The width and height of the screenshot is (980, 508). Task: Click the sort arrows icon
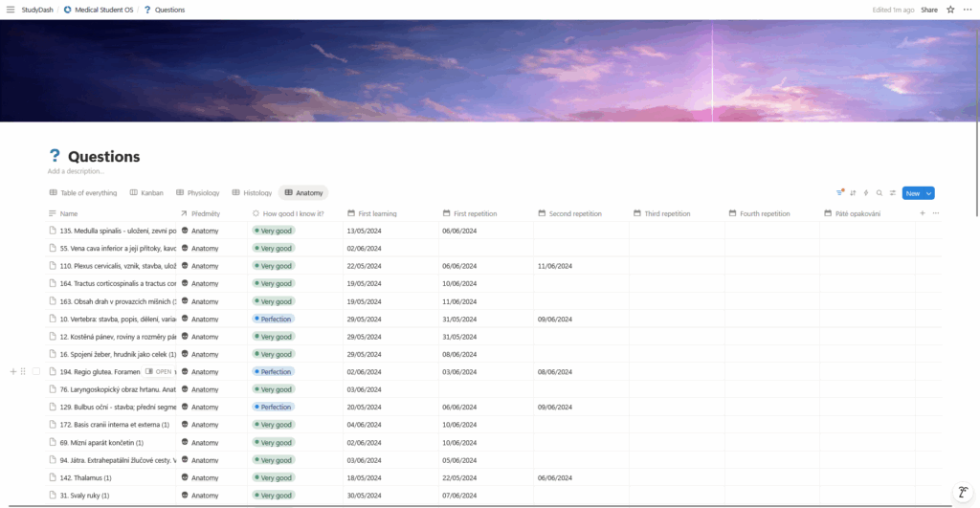853,192
